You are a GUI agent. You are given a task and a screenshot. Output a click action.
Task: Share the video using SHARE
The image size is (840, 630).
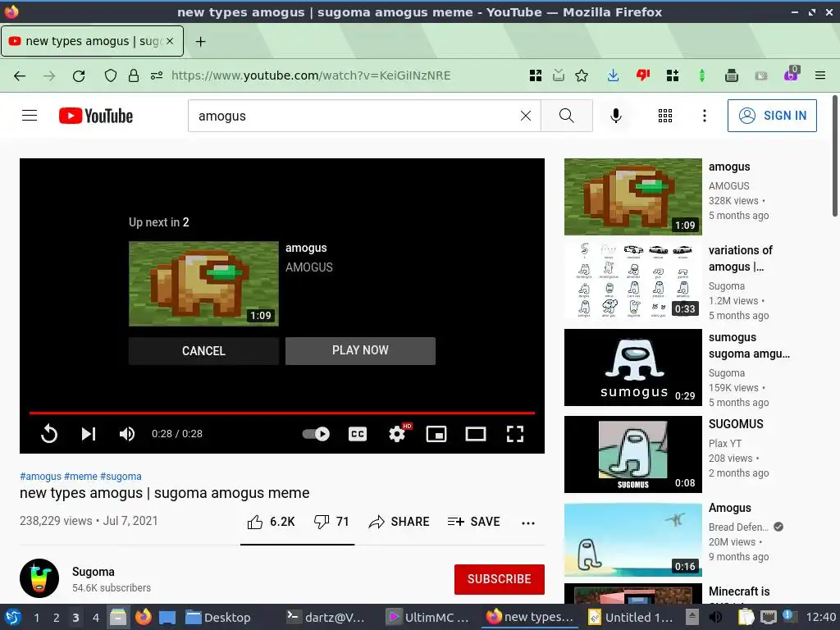click(x=399, y=522)
